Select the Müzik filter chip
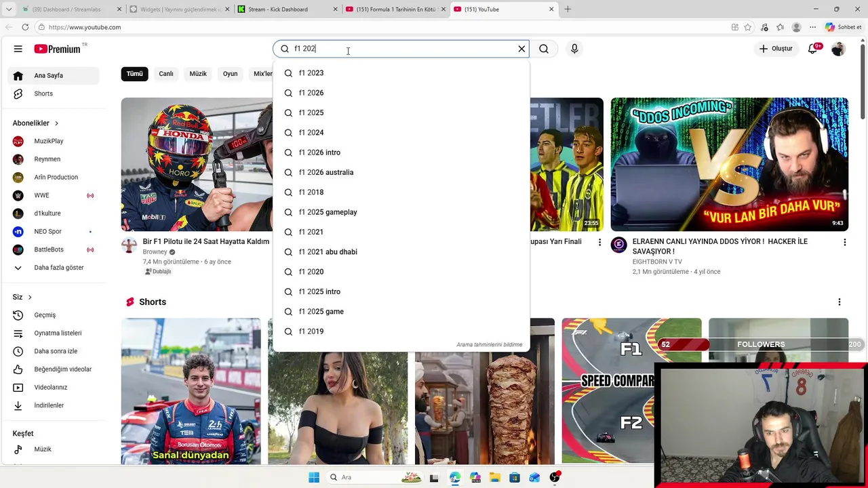Image resolution: width=868 pixels, height=488 pixels. click(198, 74)
